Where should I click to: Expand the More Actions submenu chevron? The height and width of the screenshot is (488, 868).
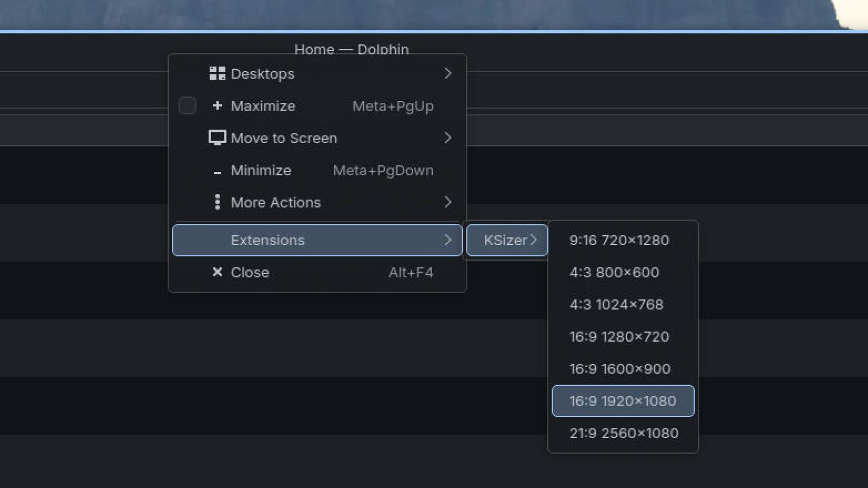448,202
